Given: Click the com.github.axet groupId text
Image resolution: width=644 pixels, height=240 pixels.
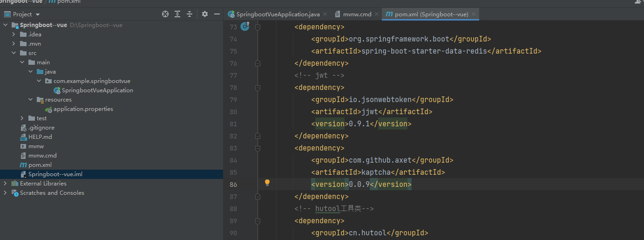Looking at the screenshot, I should coord(381,160).
